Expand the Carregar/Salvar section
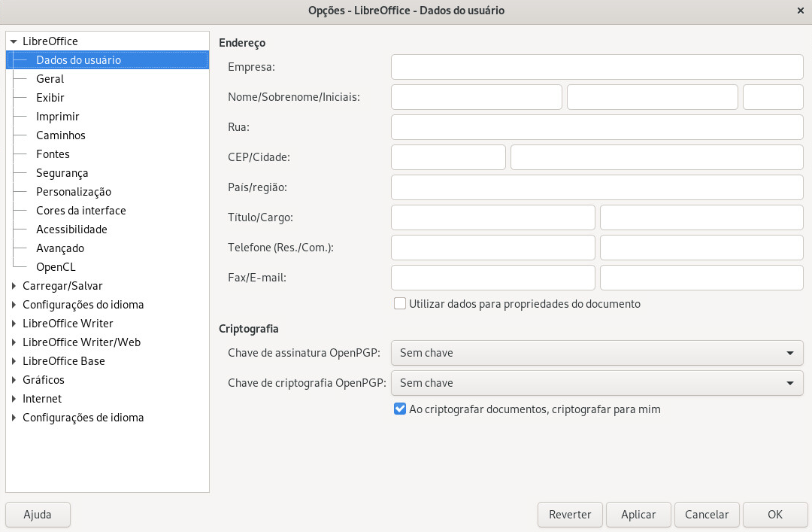This screenshot has width=812, height=532. coord(14,286)
